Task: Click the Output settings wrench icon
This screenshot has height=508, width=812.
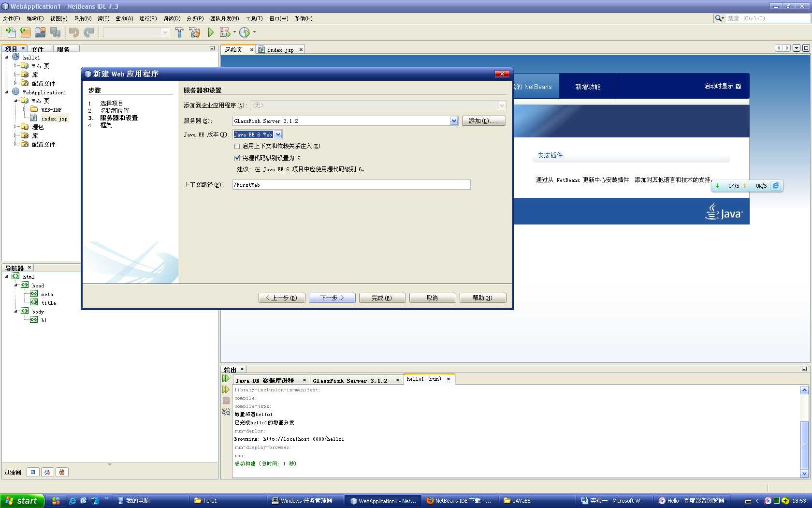Action: [x=226, y=412]
